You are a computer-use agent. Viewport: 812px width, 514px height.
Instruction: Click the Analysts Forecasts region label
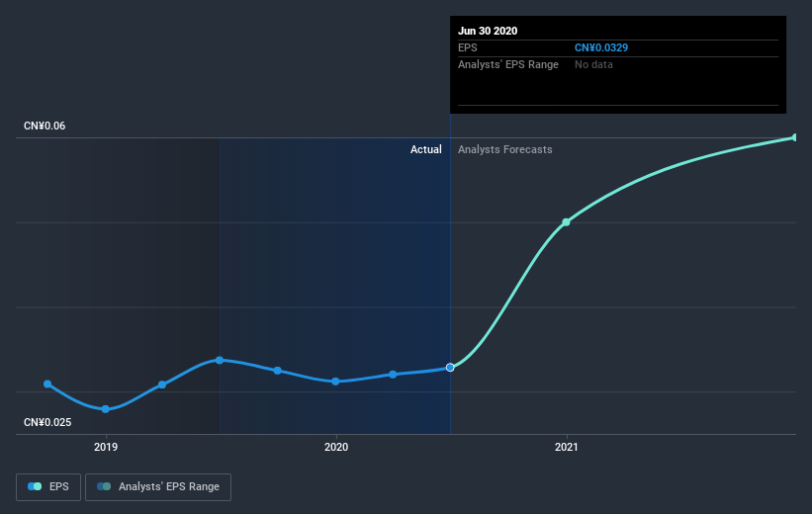pyautogui.click(x=505, y=149)
